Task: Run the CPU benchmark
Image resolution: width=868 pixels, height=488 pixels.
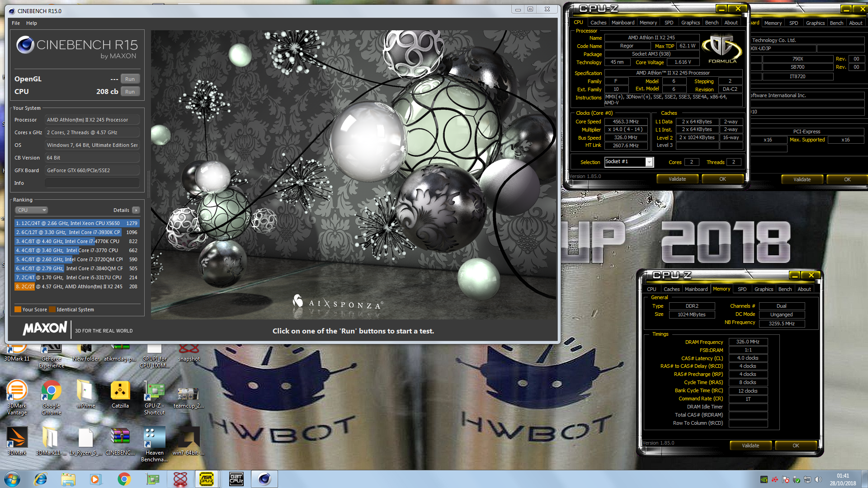Action: [130, 92]
